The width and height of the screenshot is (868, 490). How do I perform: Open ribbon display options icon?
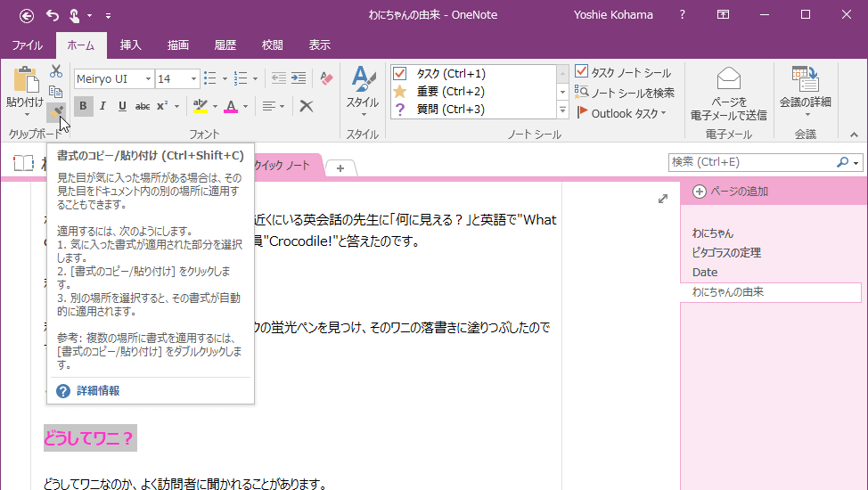point(723,15)
